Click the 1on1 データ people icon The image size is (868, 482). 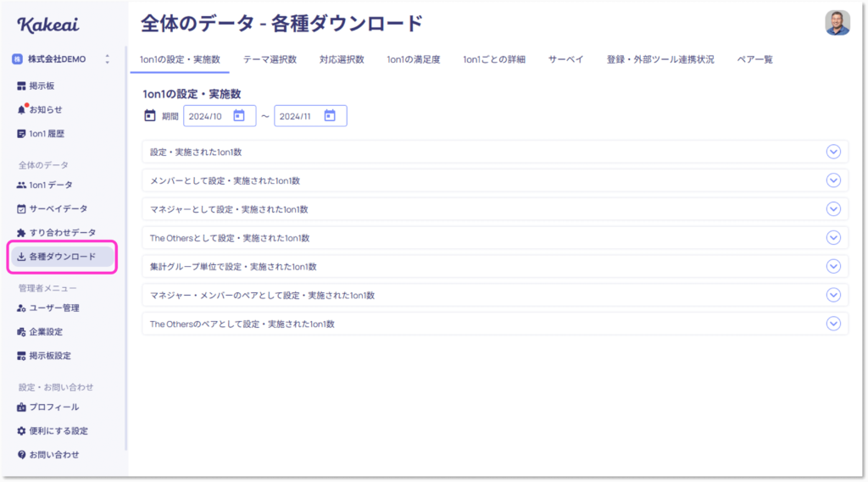[x=21, y=185]
